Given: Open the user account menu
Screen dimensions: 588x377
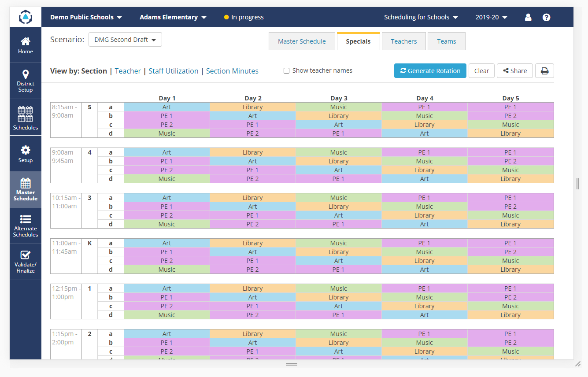Looking at the screenshot, I should [x=528, y=17].
